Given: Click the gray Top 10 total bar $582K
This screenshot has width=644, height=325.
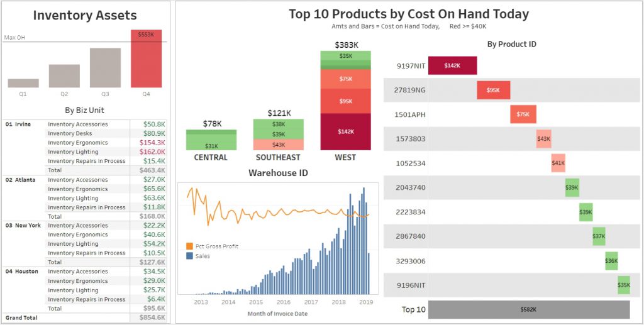Looking at the screenshot, I should click(x=529, y=309).
